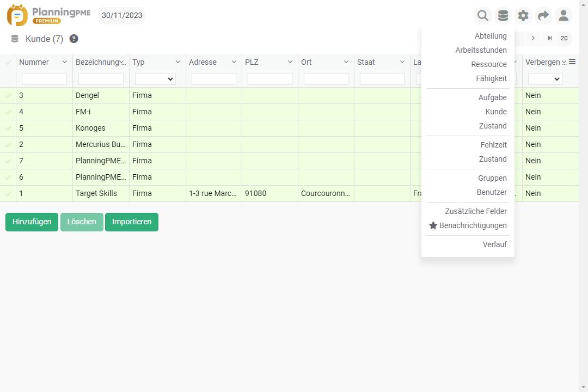Viewport: 588px width, 392px height.
Task: Click the Importieren button
Action: pyautogui.click(x=132, y=222)
